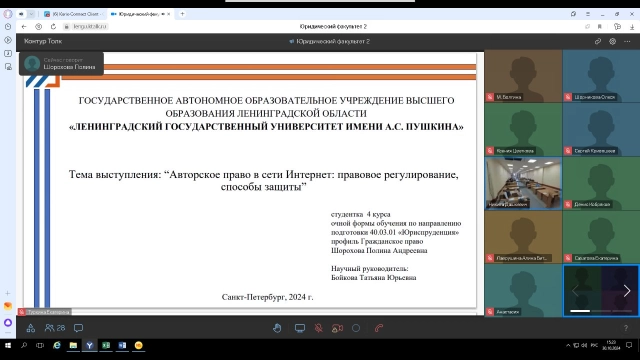Expand the three dots menu in meeting header
This screenshot has height=360, width=640.
(627, 41)
